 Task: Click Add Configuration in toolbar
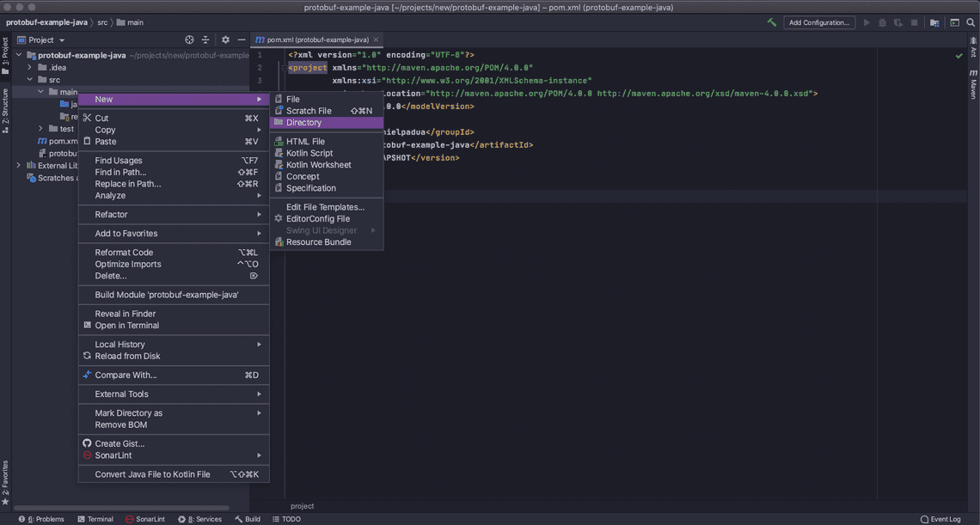pos(818,22)
